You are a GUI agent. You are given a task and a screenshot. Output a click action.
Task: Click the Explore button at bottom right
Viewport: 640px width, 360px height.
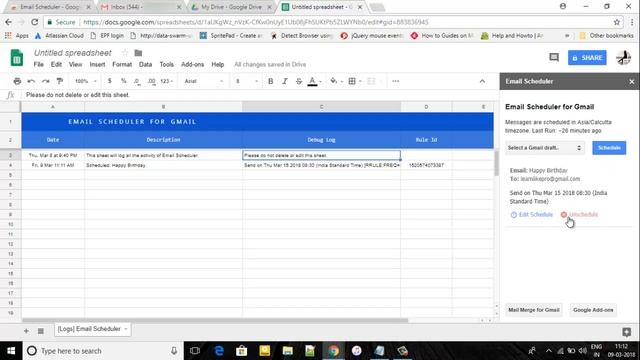(x=627, y=332)
